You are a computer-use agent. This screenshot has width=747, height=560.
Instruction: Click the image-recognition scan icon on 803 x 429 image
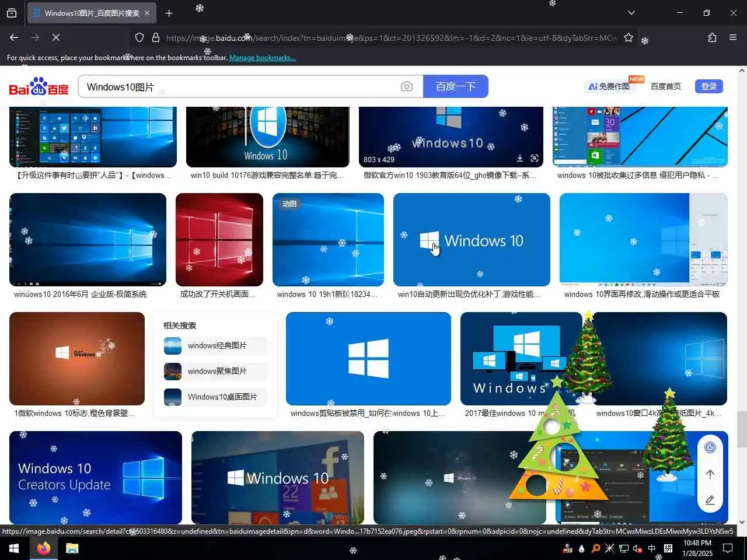535,159
